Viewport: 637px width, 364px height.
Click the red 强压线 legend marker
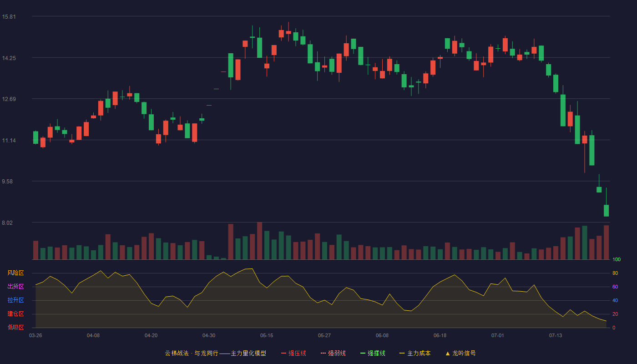pos(283,353)
